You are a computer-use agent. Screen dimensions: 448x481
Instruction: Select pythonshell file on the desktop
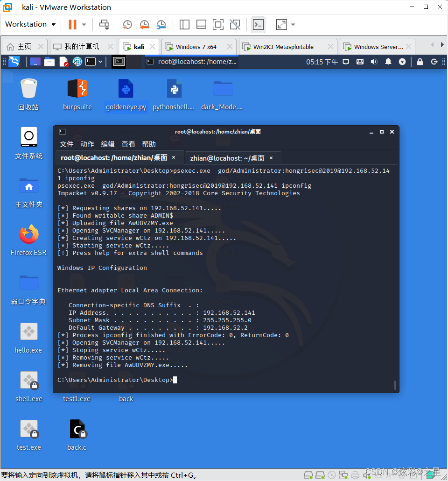174,94
